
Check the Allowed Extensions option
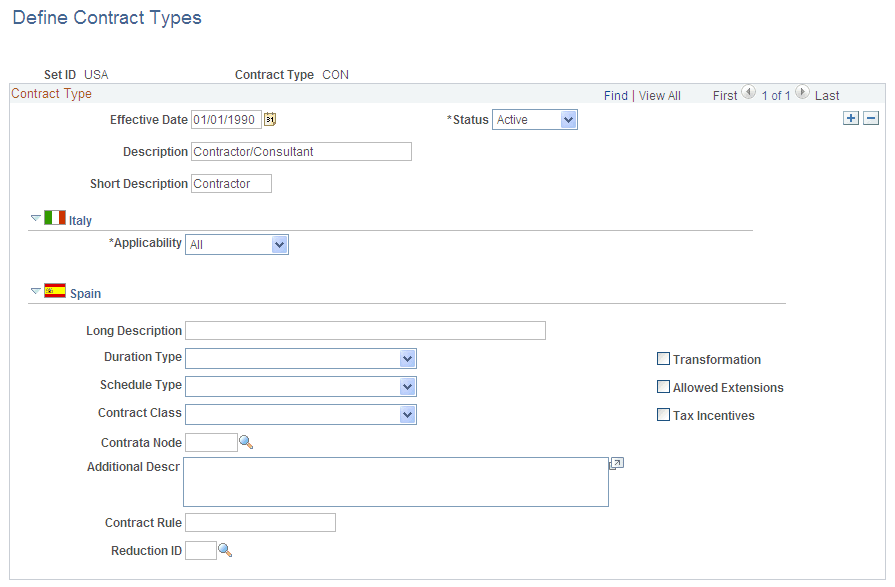(x=663, y=387)
